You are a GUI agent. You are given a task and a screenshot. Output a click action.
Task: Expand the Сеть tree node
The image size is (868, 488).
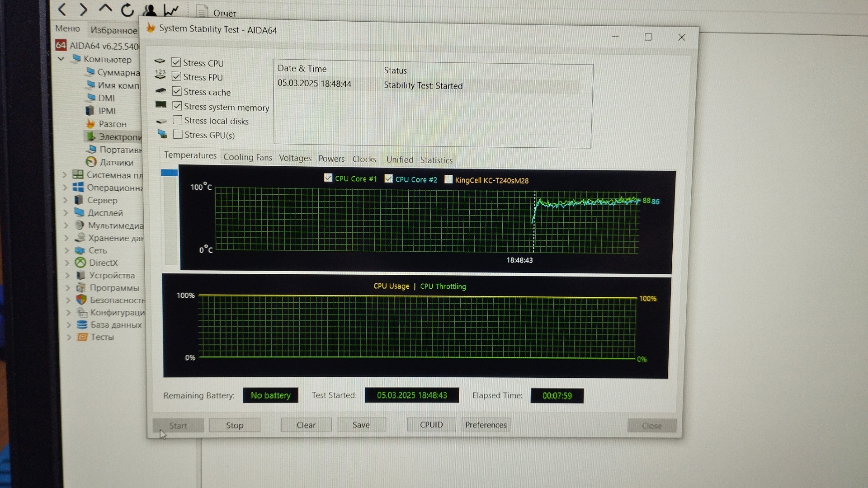click(x=67, y=250)
